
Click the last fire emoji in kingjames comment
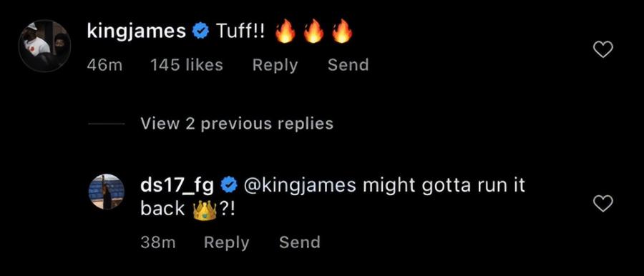(x=342, y=31)
